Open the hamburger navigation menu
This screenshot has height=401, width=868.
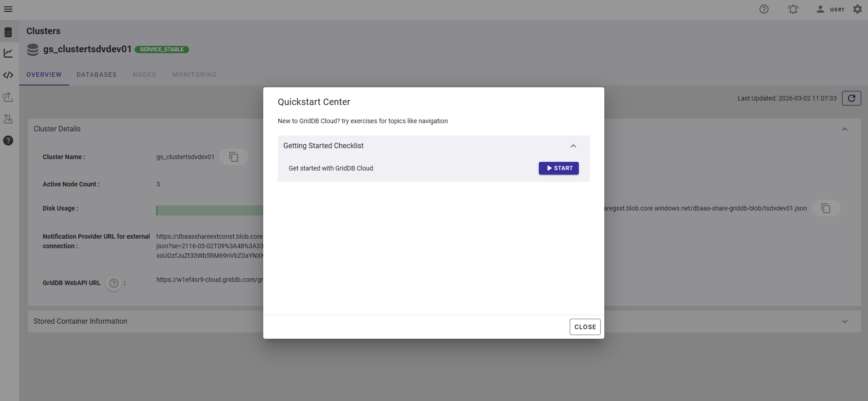click(8, 9)
